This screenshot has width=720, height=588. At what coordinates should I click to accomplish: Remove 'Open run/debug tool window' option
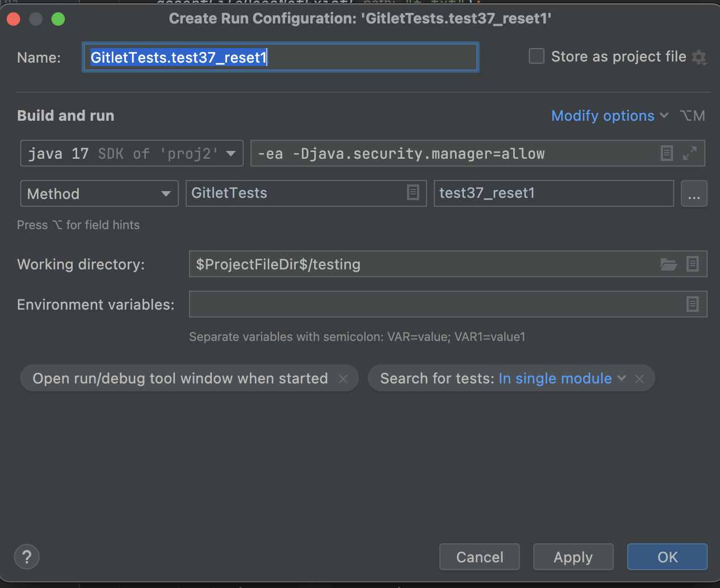tap(343, 379)
